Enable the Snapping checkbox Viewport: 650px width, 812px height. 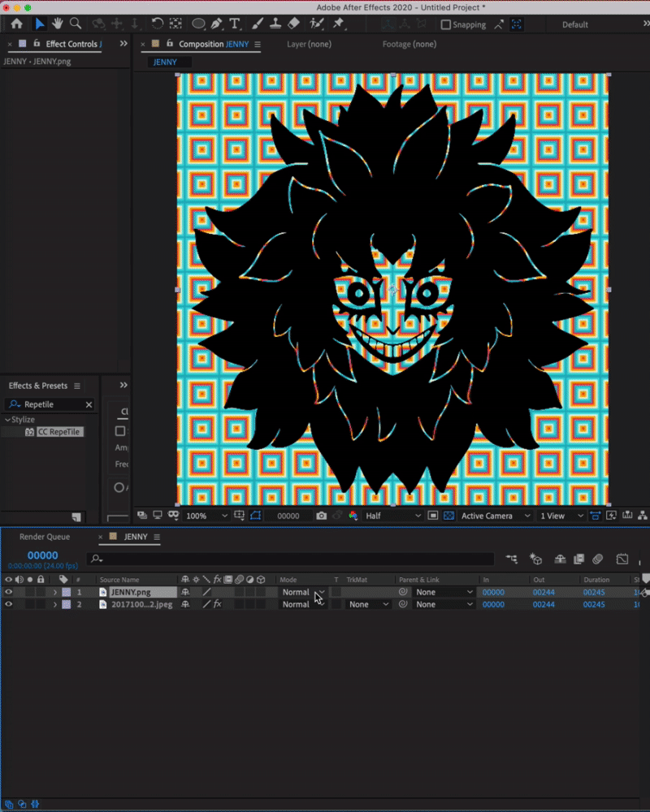445,24
